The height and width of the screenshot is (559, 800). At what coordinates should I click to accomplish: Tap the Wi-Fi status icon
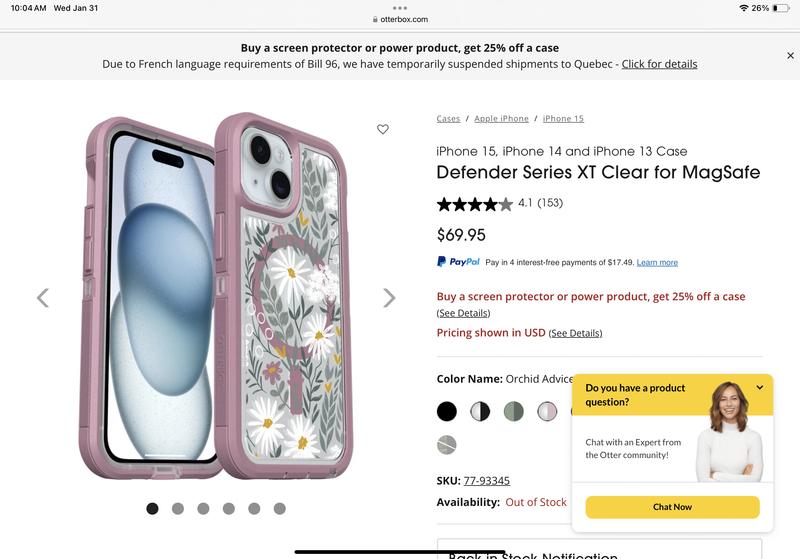tap(744, 8)
